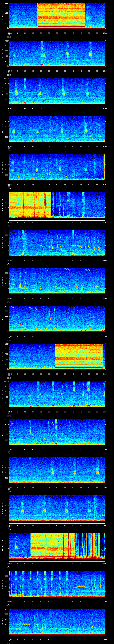
Task: Select the spectrogram panel starting at 20:23:00
Action: (57, 357)
